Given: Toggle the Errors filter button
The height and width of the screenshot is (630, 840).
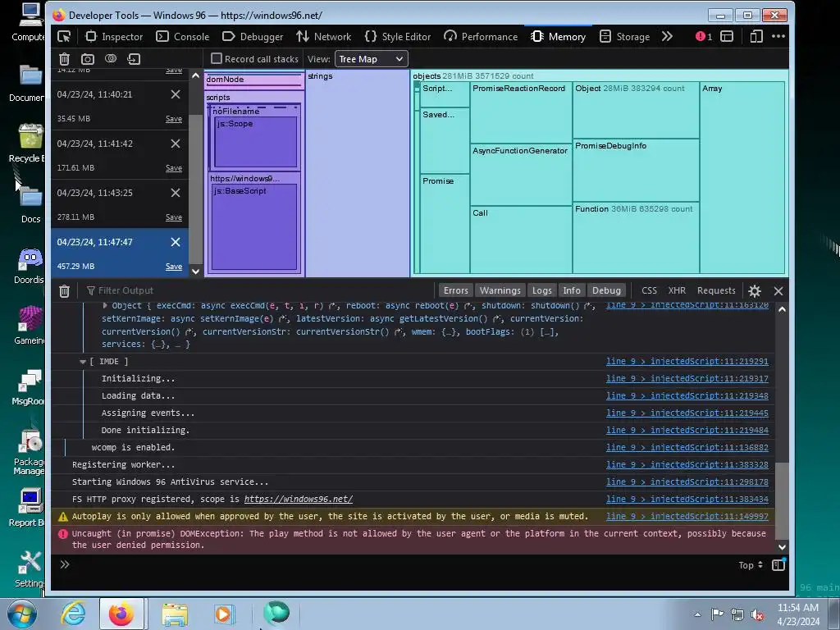Looking at the screenshot, I should coord(456,290).
